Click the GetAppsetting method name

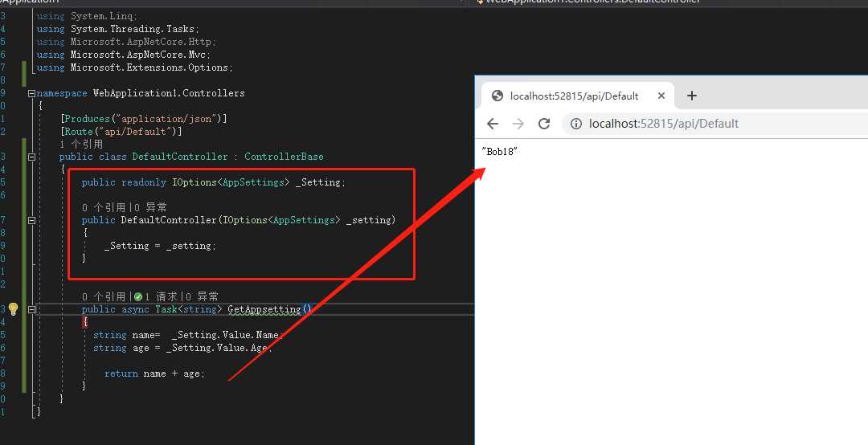pyautogui.click(x=264, y=309)
